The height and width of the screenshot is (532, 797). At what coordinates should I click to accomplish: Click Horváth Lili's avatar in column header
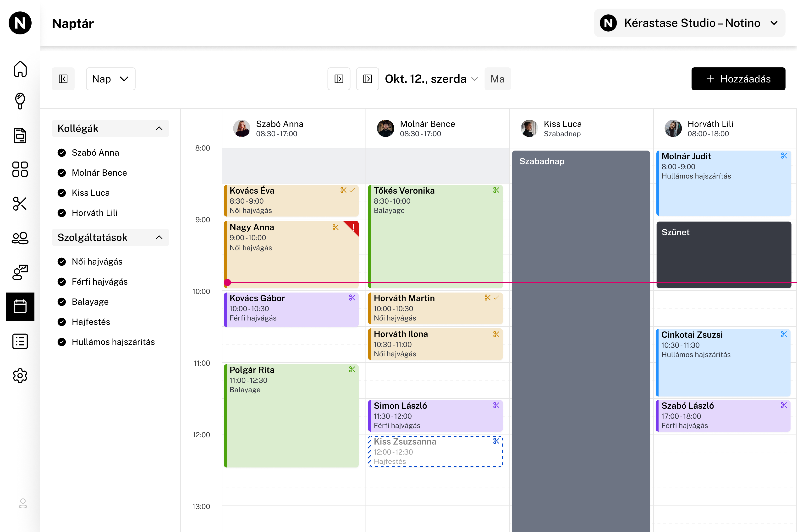673,128
